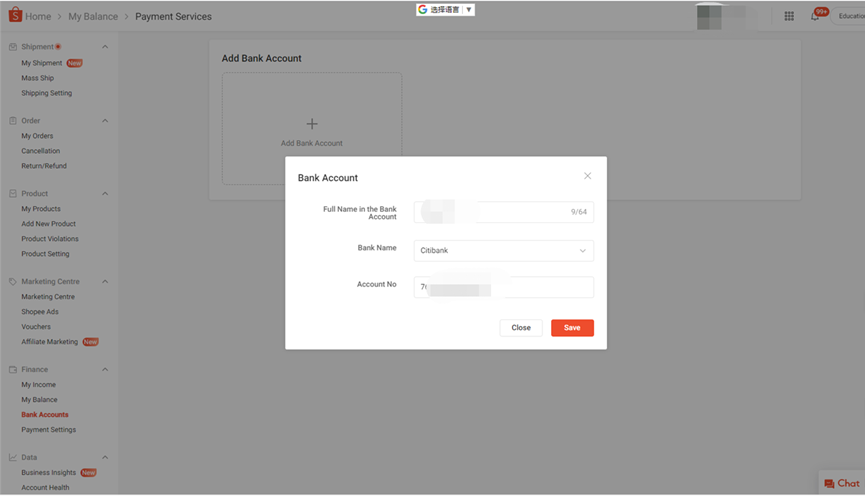865x496 pixels.
Task: Collapse the Shipment section
Action: coord(105,47)
